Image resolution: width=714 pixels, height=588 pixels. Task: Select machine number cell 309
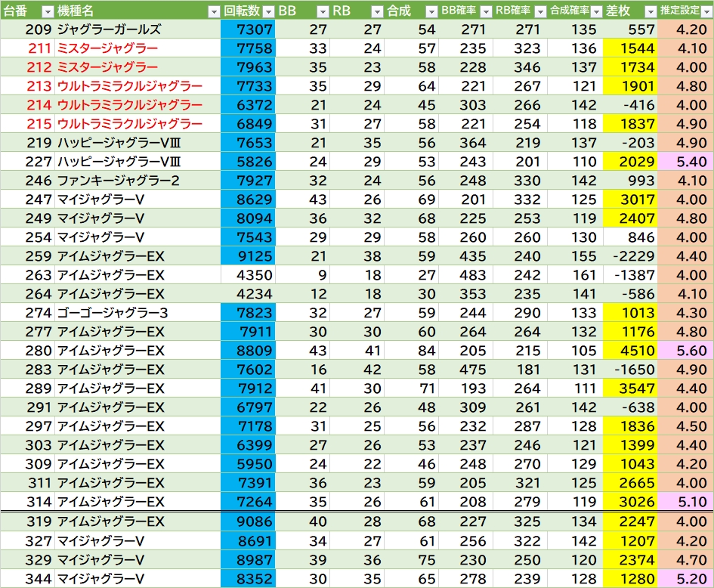28,464
